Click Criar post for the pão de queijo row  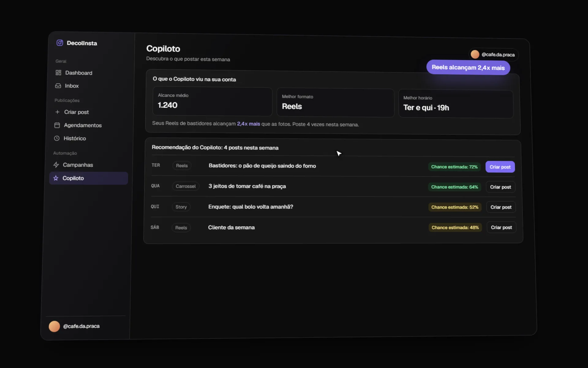[x=500, y=167]
